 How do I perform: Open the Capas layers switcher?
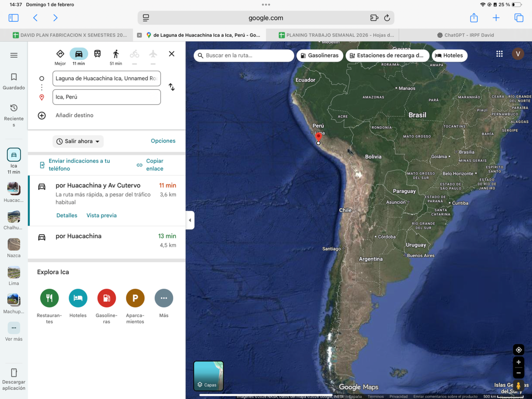tap(208, 376)
